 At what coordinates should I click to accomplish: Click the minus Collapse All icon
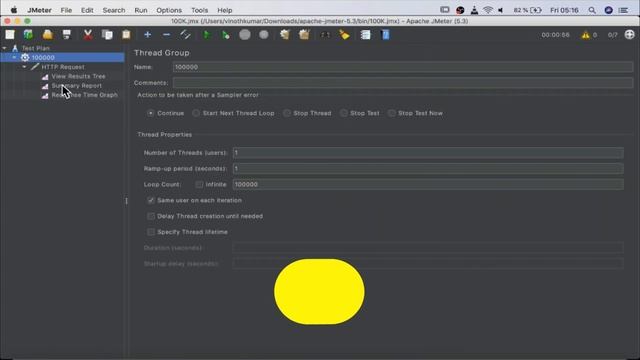pyautogui.click(x=166, y=35)
